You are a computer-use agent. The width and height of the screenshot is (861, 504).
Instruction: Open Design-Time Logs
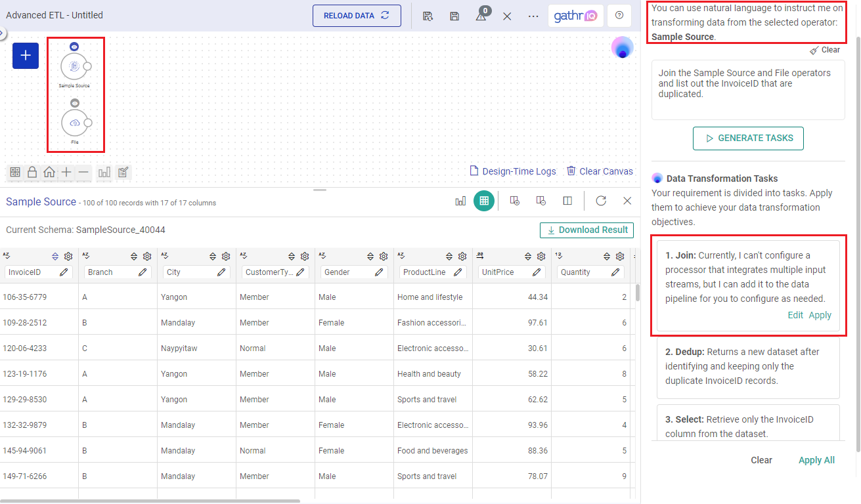(512, 171)
